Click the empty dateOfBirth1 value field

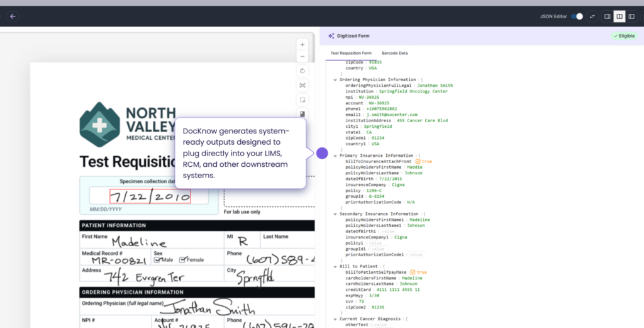coord(387,231)
